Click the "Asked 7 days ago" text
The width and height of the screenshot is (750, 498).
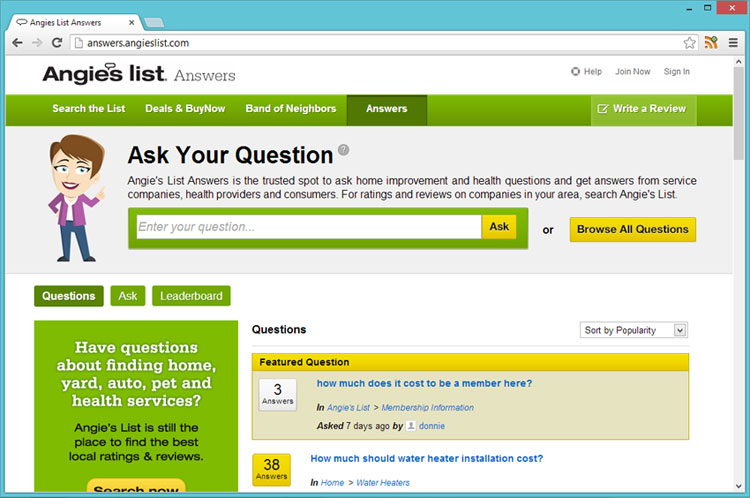pyautogui.click(x=353, y=426)
